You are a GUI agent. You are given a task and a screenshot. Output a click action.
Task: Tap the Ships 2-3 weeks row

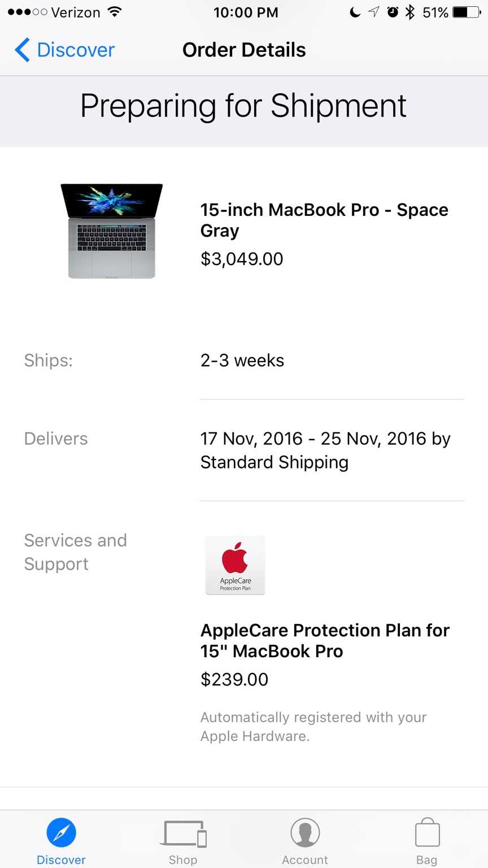point(242,361)
